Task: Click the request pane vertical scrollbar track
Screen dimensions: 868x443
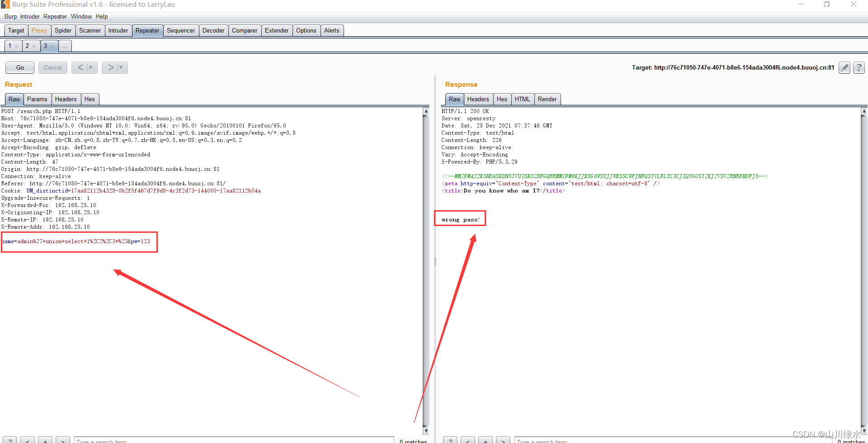Action: point(426,271)
